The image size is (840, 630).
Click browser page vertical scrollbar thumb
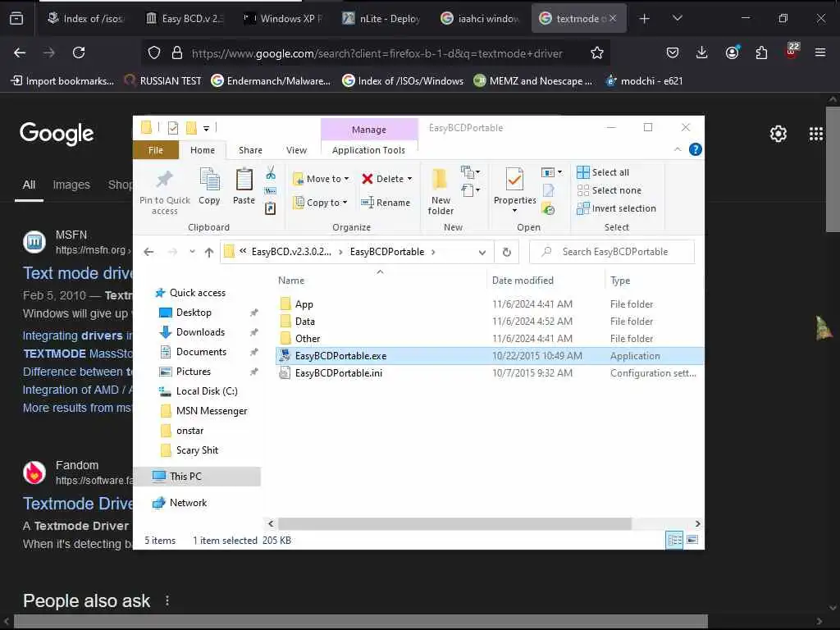tap(833, 169)
